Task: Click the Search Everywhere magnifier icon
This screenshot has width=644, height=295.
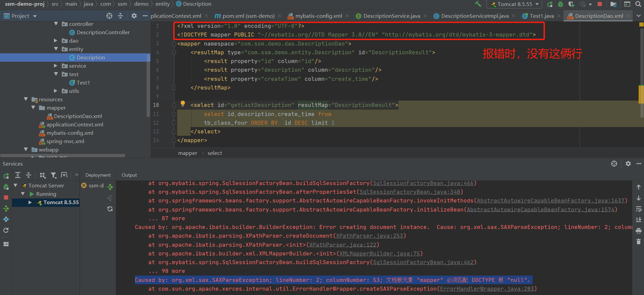Action: [638, 4]
